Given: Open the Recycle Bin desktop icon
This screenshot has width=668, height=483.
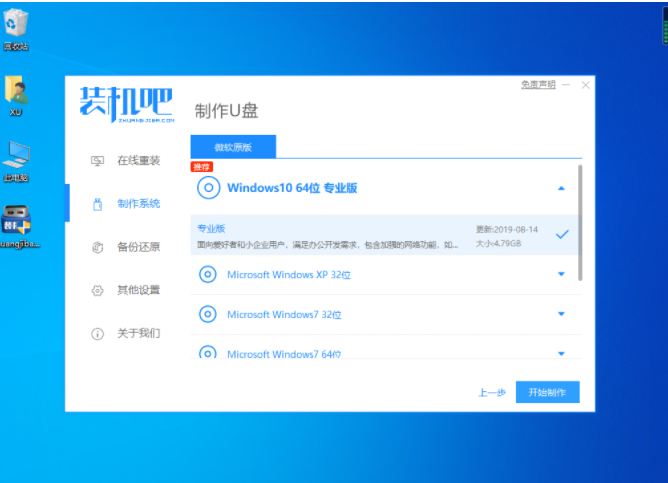Looking at the screenshot, I should pyautogui.click(x=16, y=27).
